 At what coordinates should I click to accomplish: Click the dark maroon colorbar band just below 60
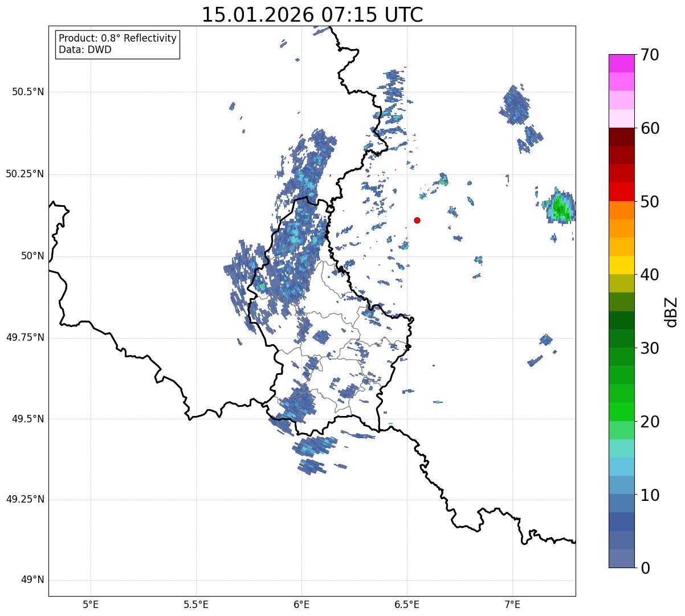tap(622, 137)
